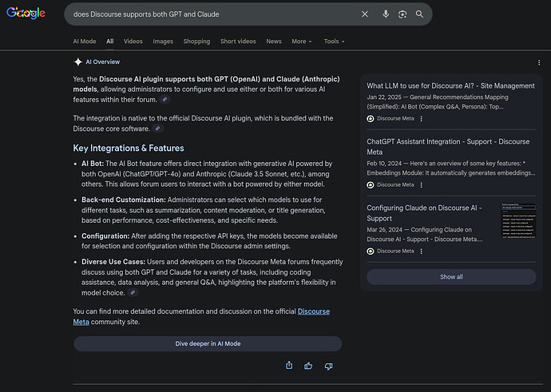Click the 'Feb 10, 2024' source snippet
The image size is (551, 392).
[451, 168]
